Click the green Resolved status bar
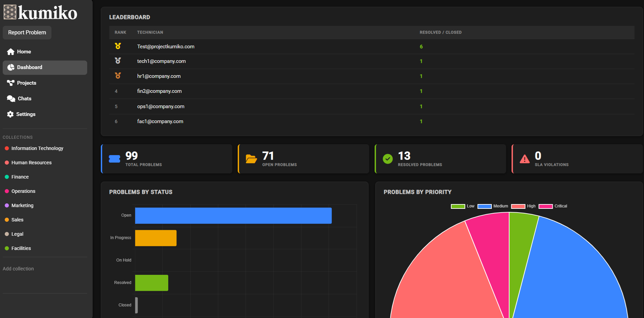The height and width of the screenshot is (318, 644). [x=152, y=283]
